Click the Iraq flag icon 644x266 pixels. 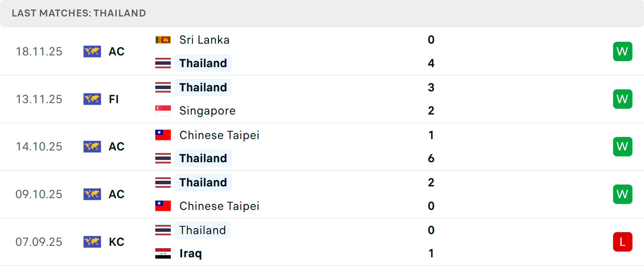pyautogui.click(x=163, y=253)
